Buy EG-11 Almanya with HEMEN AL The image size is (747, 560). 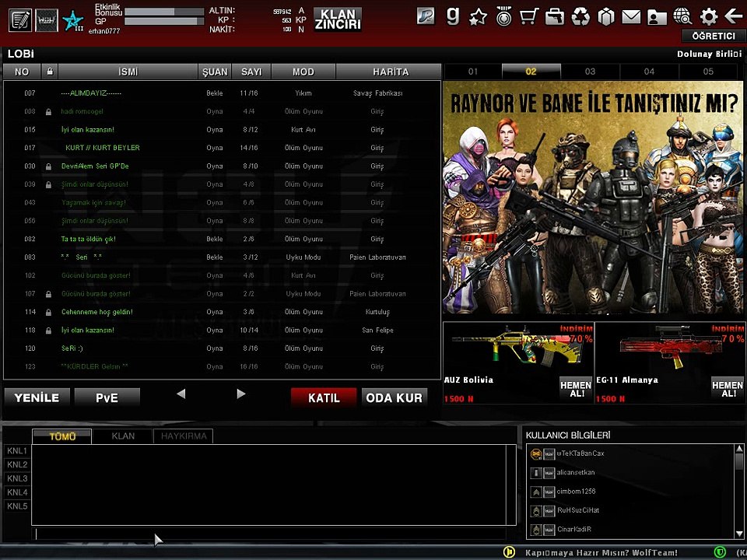point(728,389)
